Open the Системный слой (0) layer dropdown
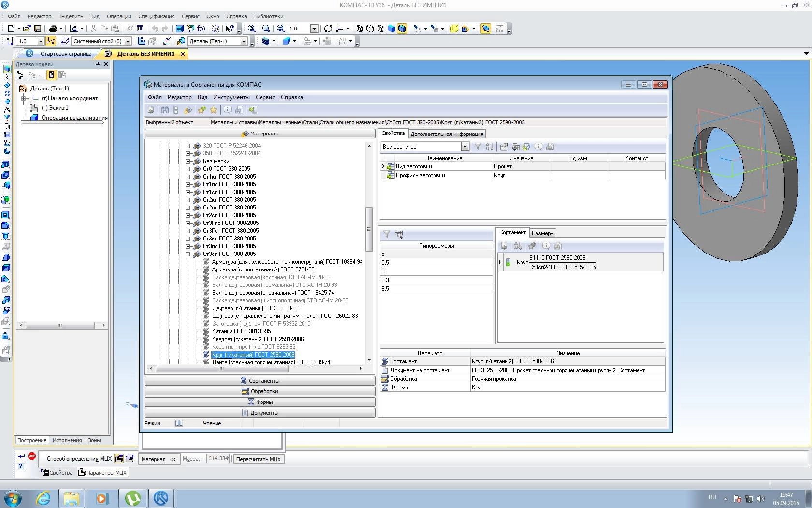Image resolution: width=812 pixels, height=508 pixels. pyautogui.click(x=128, y=41)
